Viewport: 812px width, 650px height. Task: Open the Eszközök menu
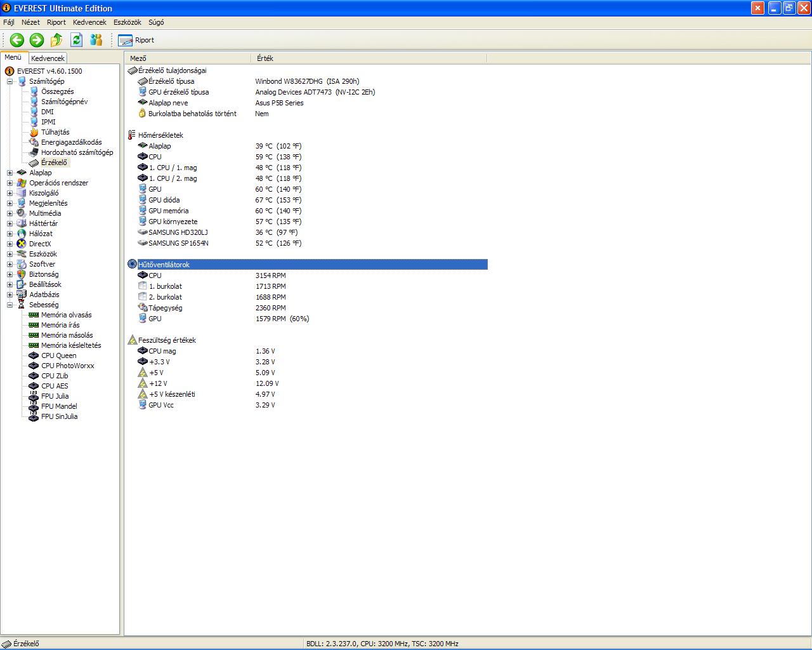pos(128,22)
